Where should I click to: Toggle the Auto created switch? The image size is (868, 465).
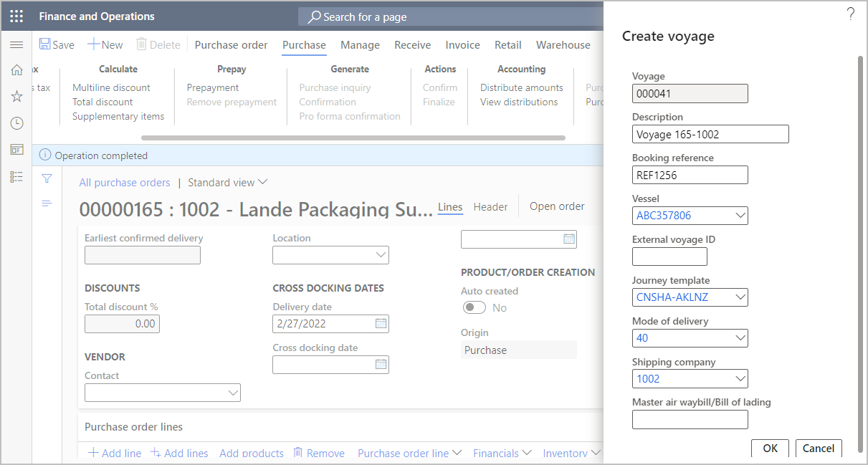click(474, 307)
